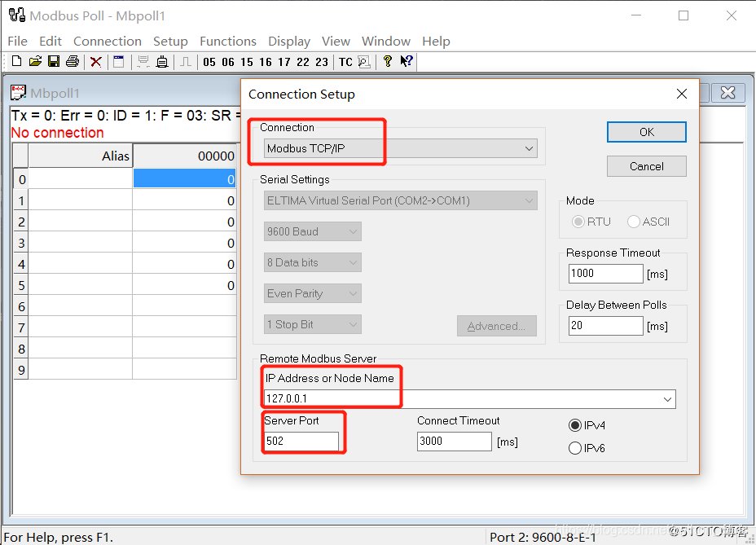Click the yellow question mark About icon
This screenshot has width=756, height=545.
[387, 61]
